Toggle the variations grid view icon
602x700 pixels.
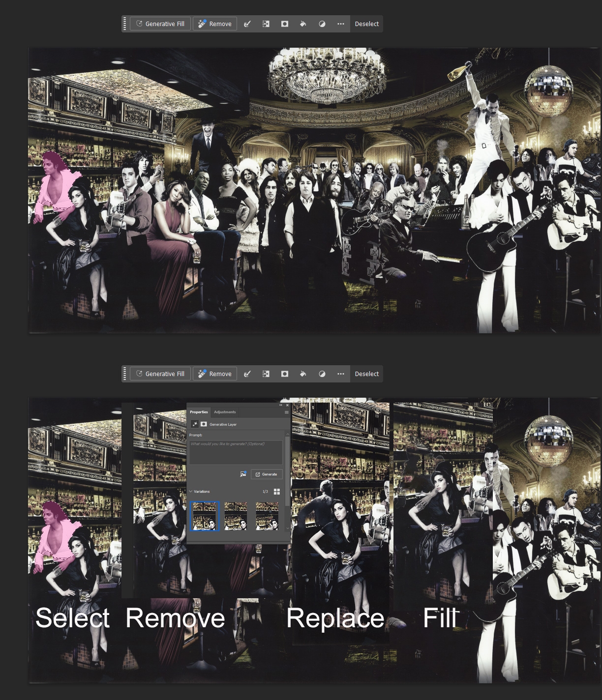pyautogui.click(x=276, y=492)
